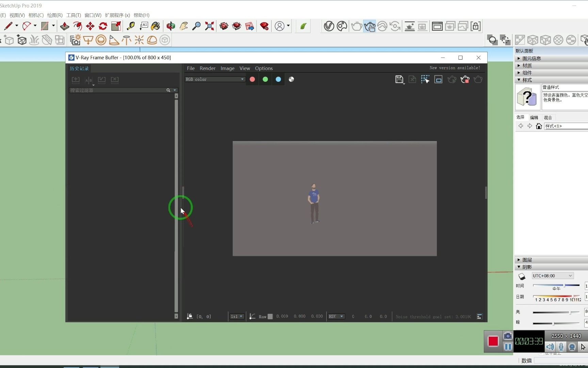Screen dimensions: 588x368
Task: Open the Chaos Cosmos palette icon
Action: pyautogui.click(x=342, y=26)
